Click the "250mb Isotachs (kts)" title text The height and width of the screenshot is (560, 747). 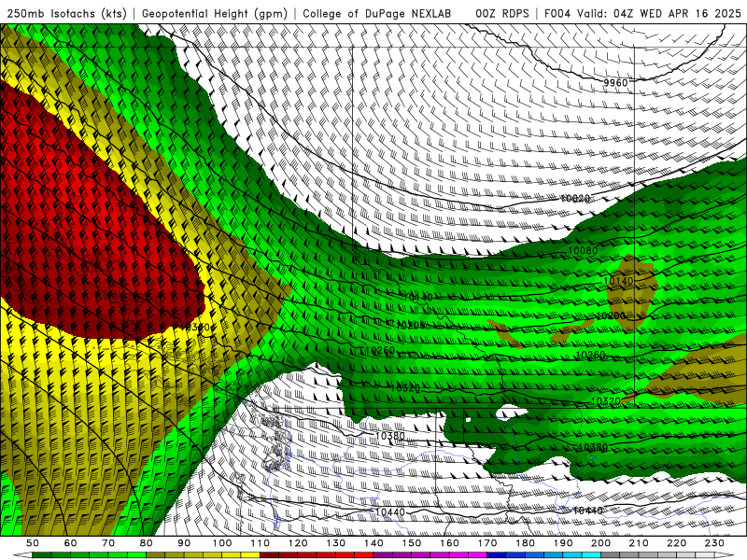point(66,13)
